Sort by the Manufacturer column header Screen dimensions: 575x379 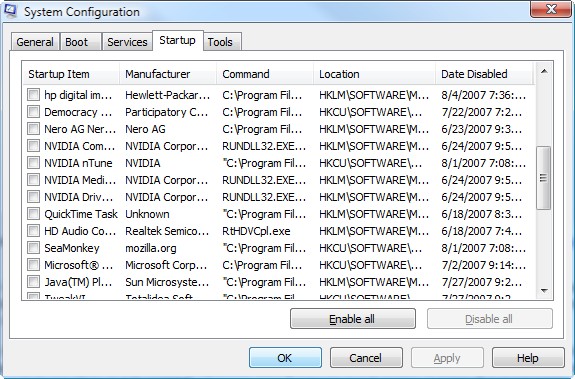click(168, 74)
